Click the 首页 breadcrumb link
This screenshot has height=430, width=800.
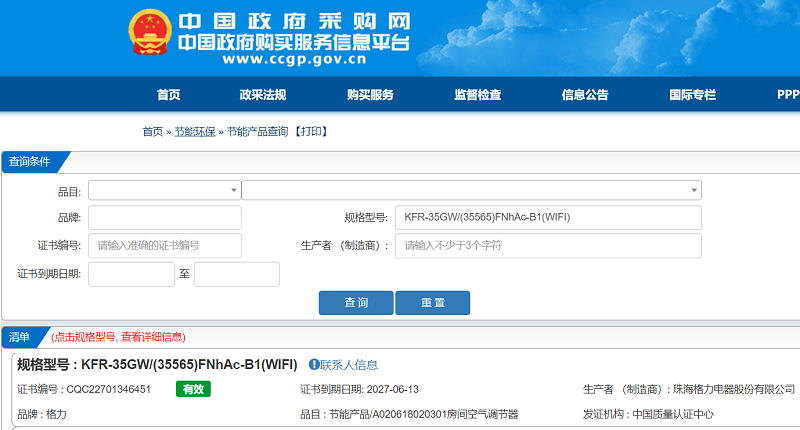point(153,132)
